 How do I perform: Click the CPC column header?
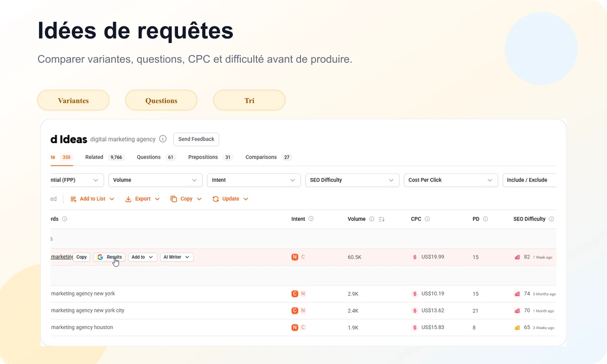point(416,219)
